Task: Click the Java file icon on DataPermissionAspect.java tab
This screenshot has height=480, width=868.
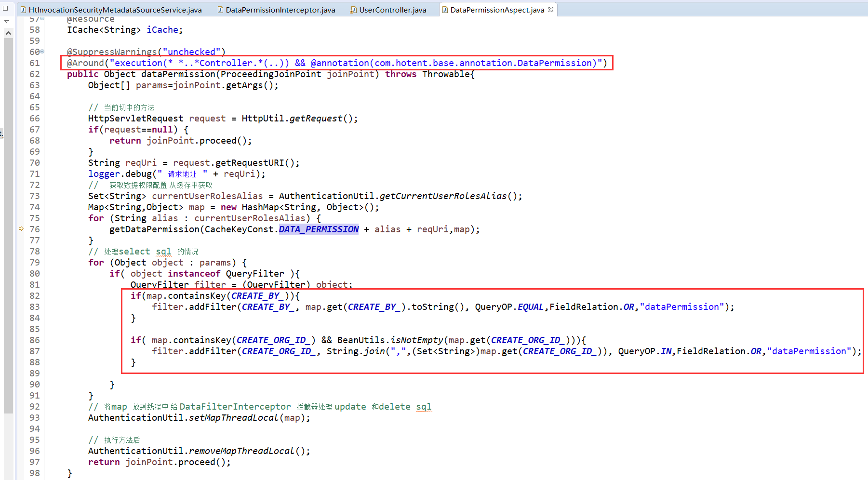Action: [x=445, y=10]
